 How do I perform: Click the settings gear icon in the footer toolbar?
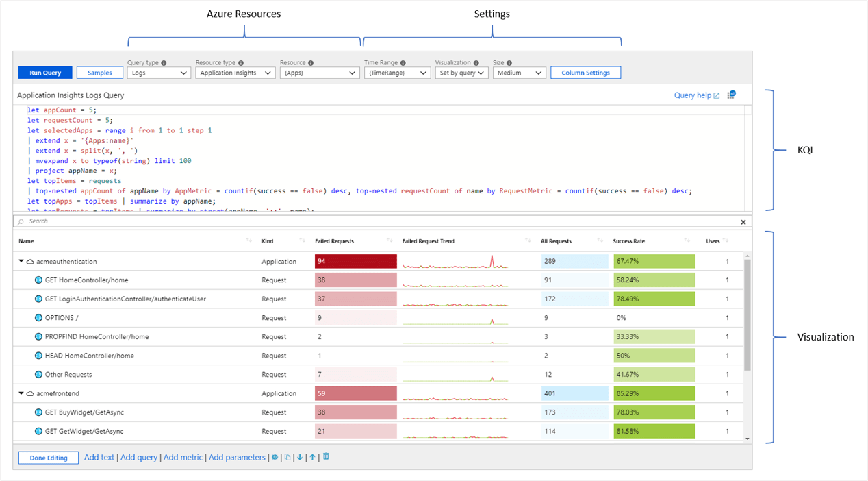(275, 457)
